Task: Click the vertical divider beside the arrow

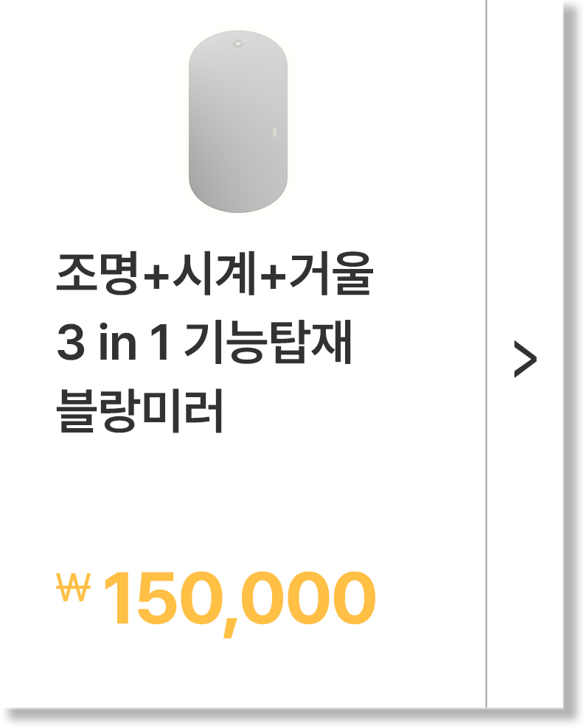Action: (x=487, y=354)
